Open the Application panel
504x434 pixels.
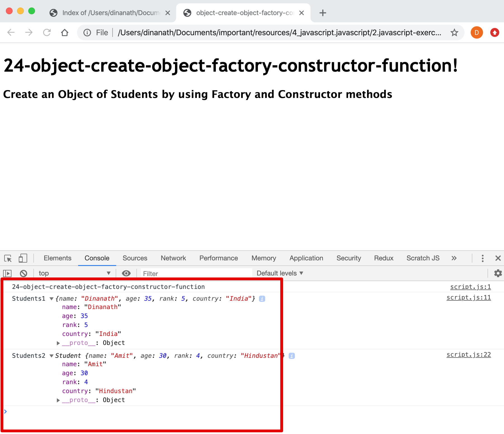306,258
